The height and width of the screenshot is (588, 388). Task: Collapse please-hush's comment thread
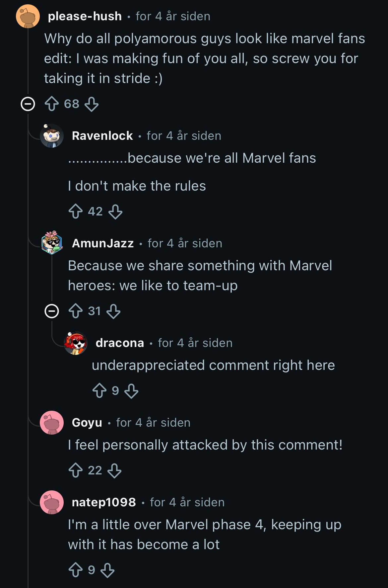[x=28, y=104]
